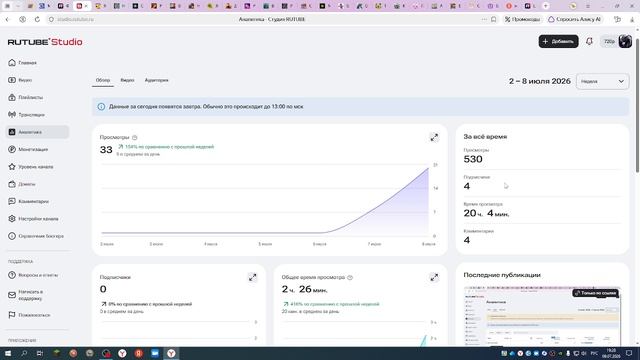This screenshot has width=640, height=360.
Task: Click the Последние публикации heading
Action: [x=502, y=275]
